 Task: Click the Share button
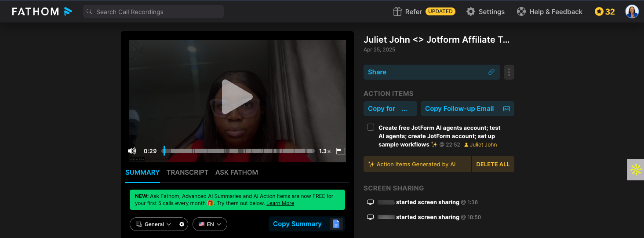(432, 72)
